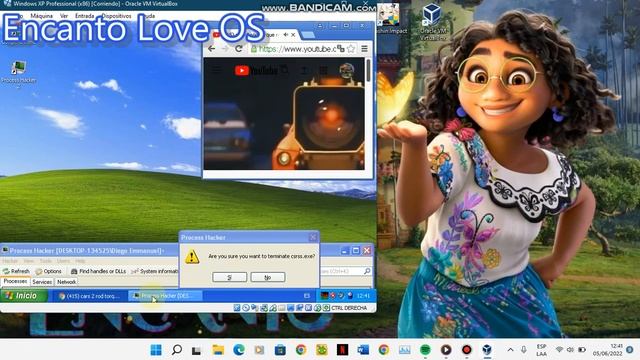This screenshot has width=640, height=360.
Task: Open the Máquina menu in VirtualBox
Action: [42, 16]
